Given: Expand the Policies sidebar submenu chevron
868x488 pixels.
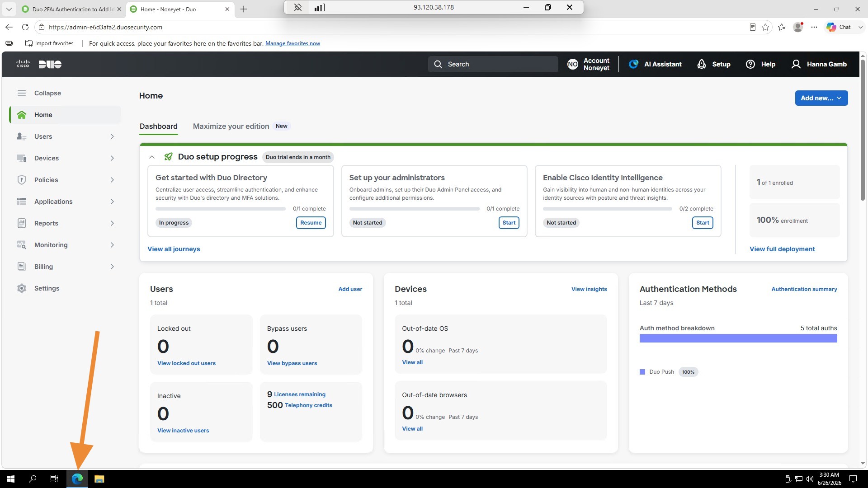Looking at the screenshot, I should [112, 180].
